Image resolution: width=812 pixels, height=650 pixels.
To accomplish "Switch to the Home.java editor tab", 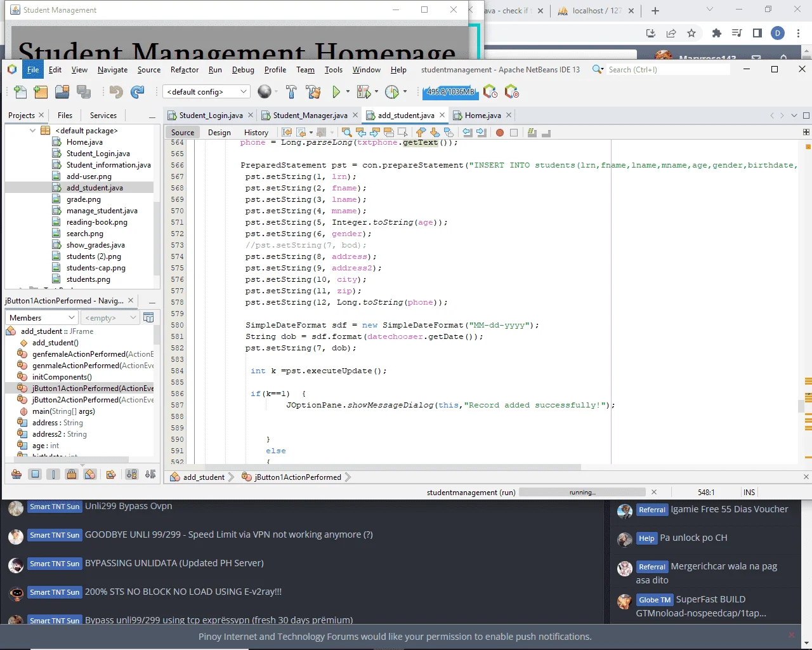I will (483, 116).
